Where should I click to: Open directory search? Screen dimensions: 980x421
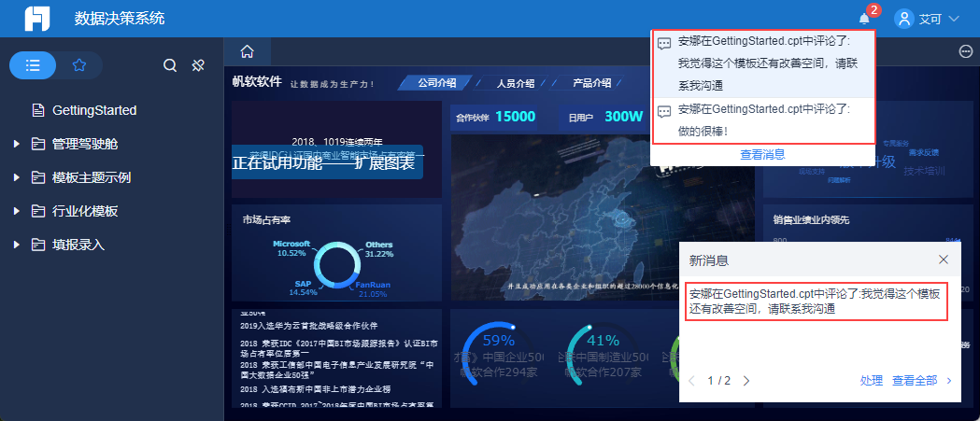[x=170, y=65]
